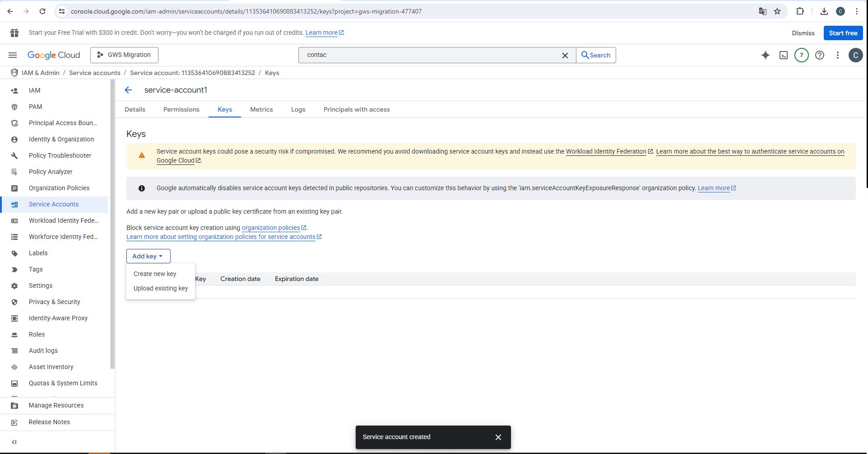
Task: Choose Create new key option
Action: [155, 274]
